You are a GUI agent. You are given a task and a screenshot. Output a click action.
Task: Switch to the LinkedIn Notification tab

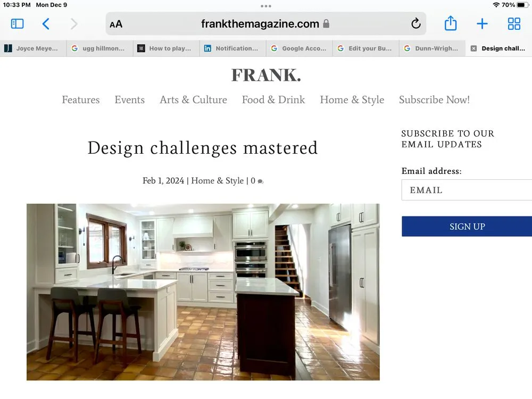click(x=232, y=48)
